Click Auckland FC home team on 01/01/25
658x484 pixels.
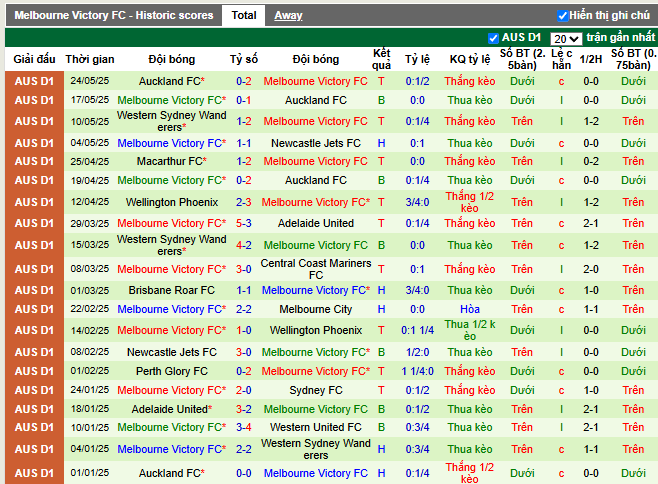coord(170,473)
